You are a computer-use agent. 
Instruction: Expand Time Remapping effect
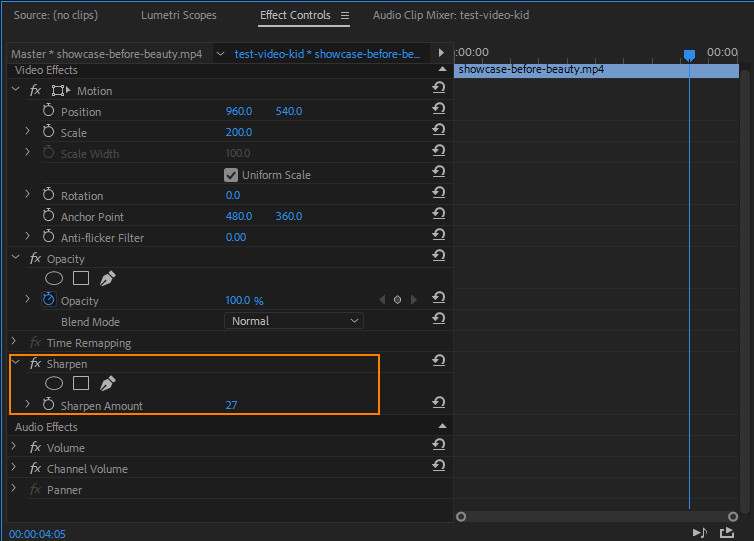point(14,341)
